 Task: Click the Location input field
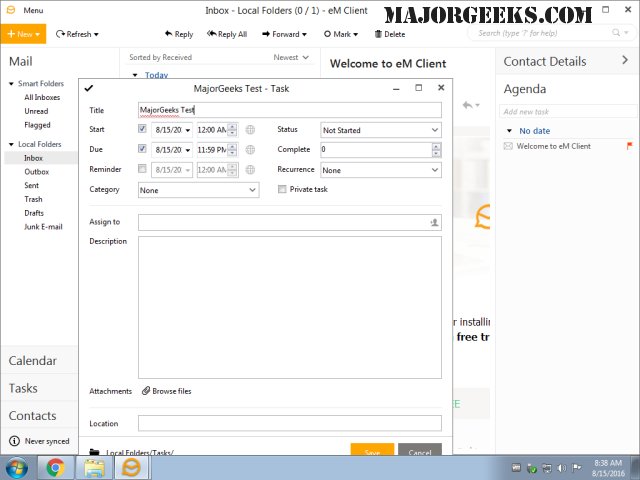pyautogui.click(x=290, y=423)
